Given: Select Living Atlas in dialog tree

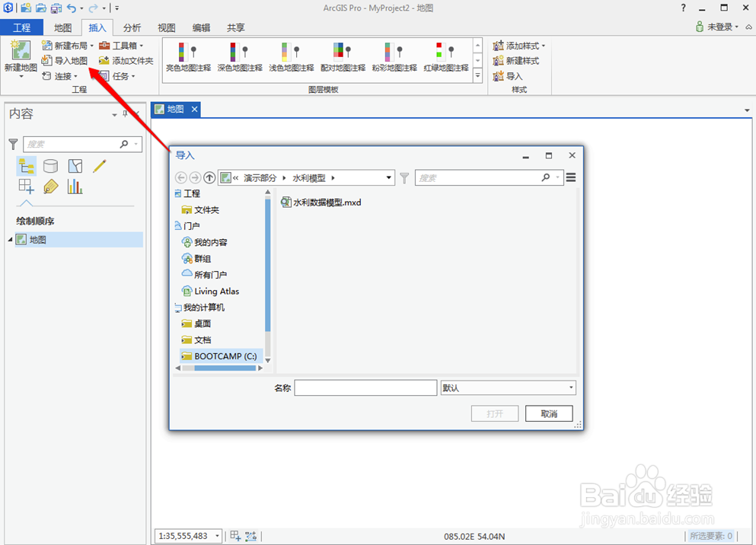Looking at the screenshot, I should pos(210,291).
